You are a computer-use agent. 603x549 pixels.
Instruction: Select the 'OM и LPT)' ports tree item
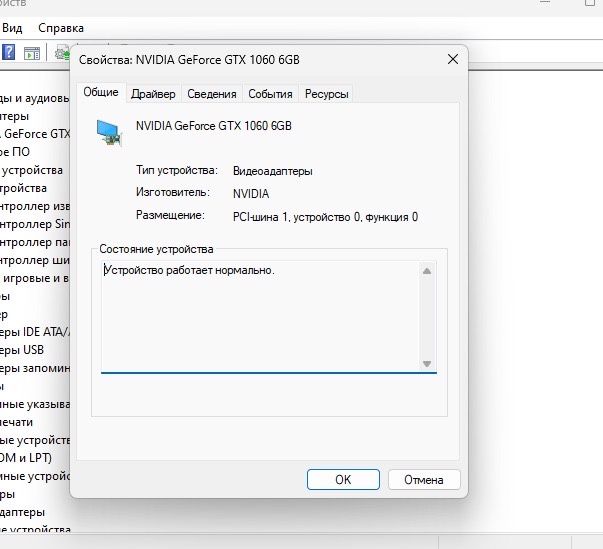coord(26,458)
